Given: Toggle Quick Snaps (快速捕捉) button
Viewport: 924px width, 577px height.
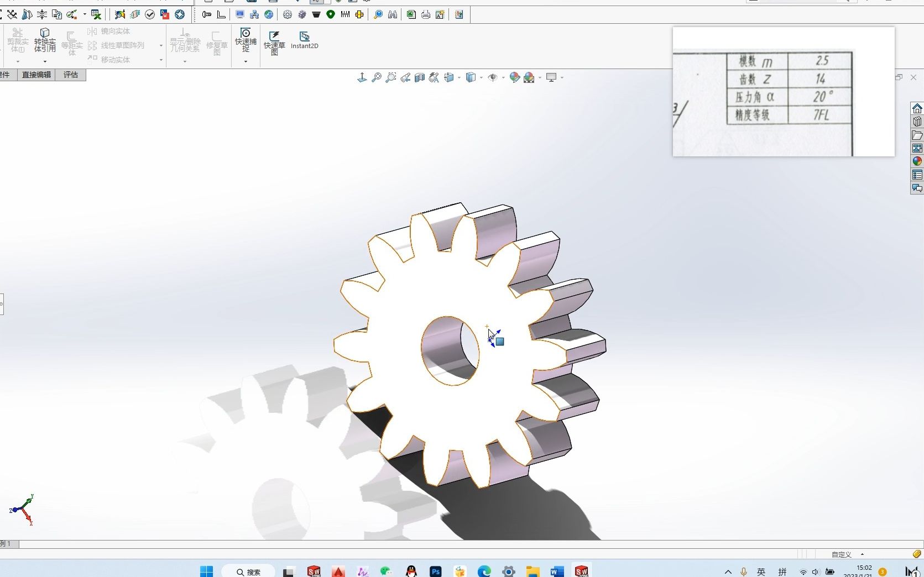Looking at the screenshot, I should (x=246, y=40).
